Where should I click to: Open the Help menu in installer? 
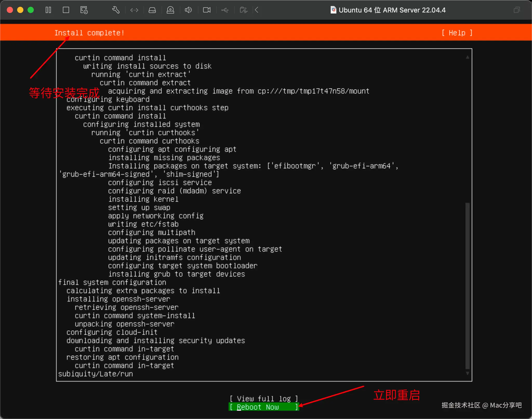tap(457, 33)
